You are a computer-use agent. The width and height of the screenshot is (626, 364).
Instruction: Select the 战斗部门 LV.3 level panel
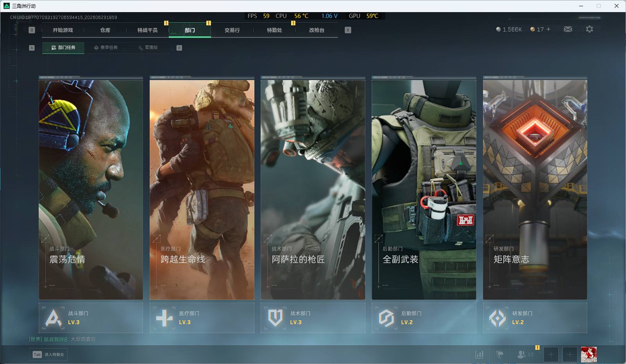tap(91, 318)
